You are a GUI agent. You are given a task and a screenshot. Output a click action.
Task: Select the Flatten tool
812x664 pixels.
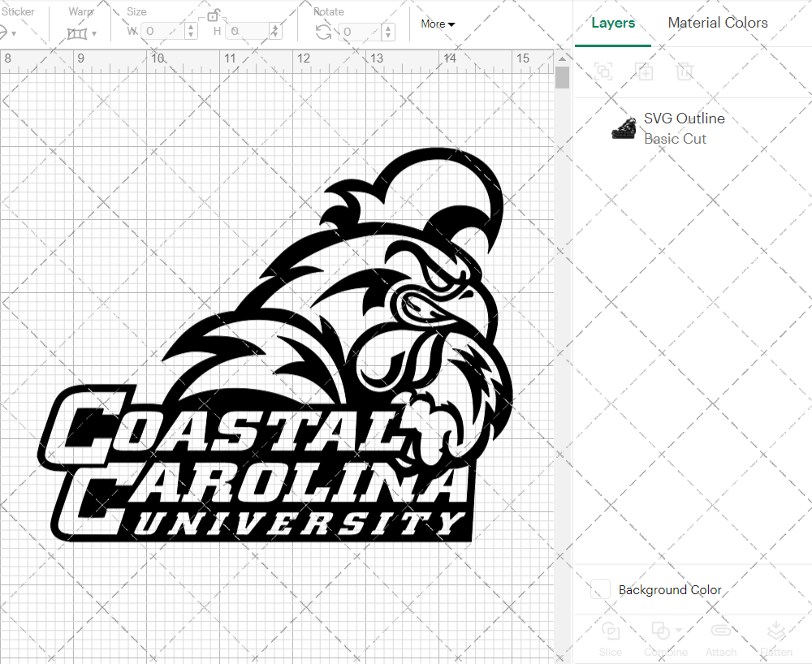(775, 639)
